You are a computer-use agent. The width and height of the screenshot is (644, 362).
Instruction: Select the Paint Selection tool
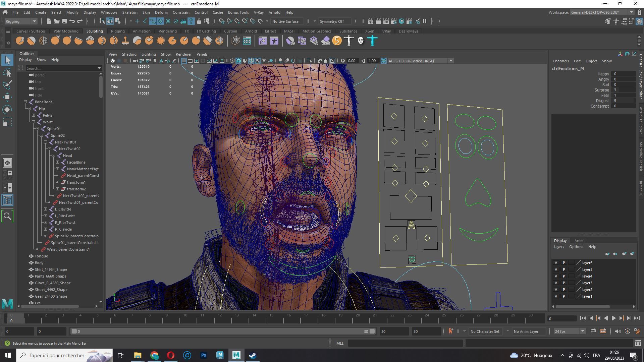pyautogui.click(x=7, y=85)
